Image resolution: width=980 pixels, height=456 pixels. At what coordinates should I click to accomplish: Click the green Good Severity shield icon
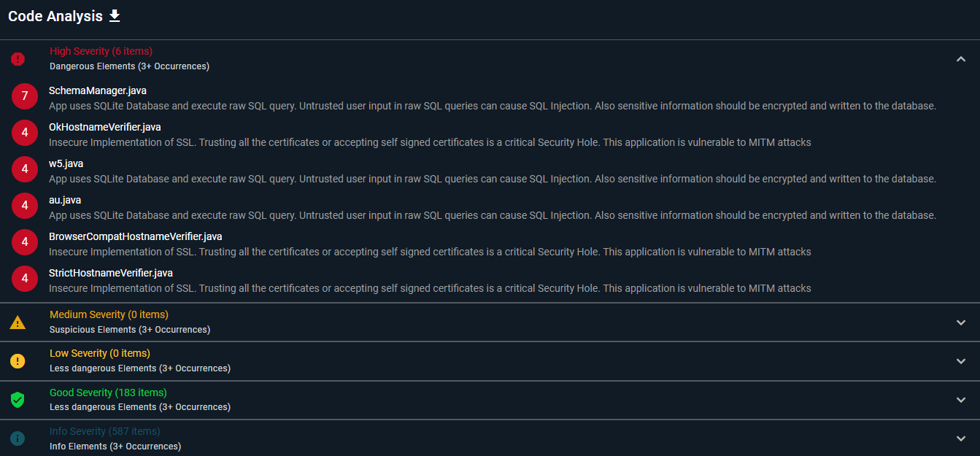(18, 400)
